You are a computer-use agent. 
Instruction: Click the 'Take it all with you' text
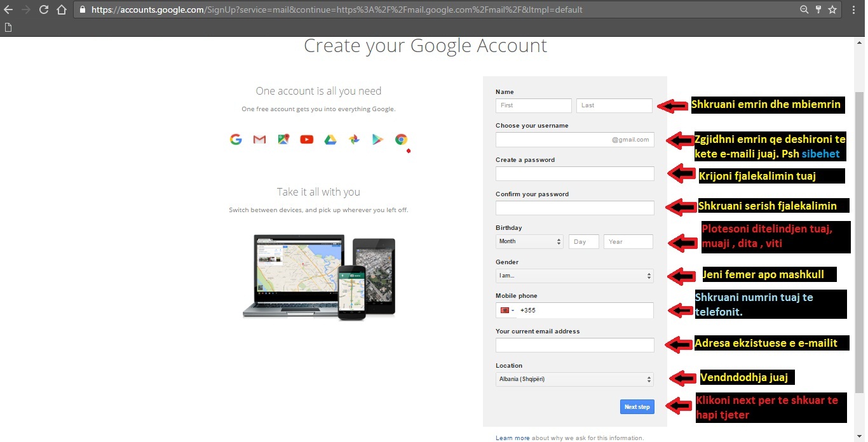tap(318, 192)
